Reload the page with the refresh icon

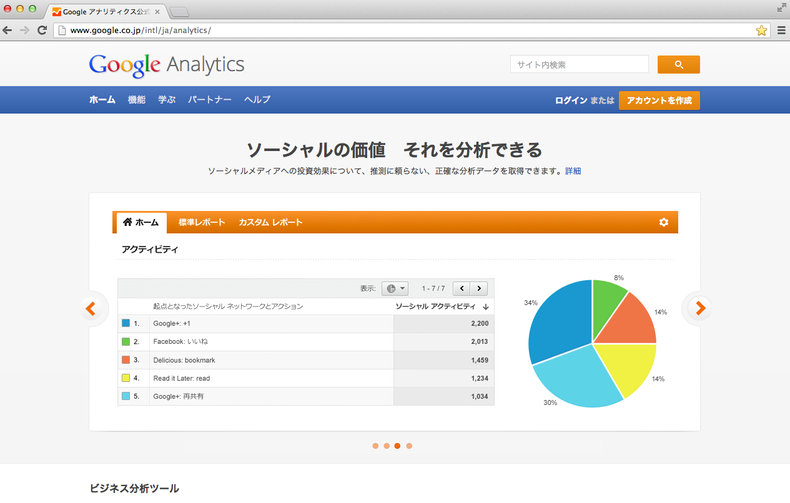click(x=42, y=30)
